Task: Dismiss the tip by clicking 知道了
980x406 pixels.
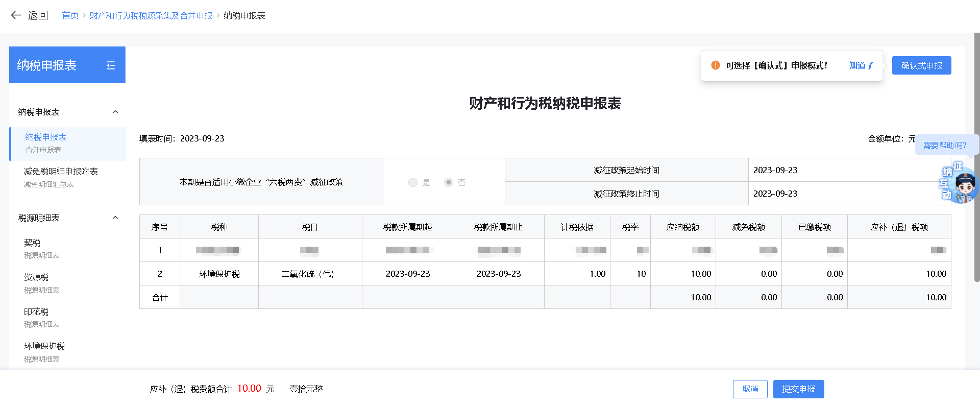Action: pos(861,65)
